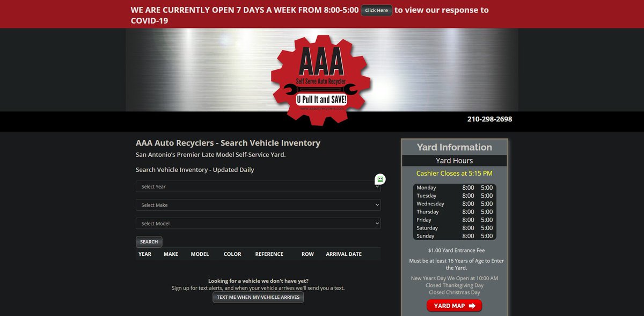Open the AAA gear logo
Viewport: 644px width, 316px height.
coord(321,80)
